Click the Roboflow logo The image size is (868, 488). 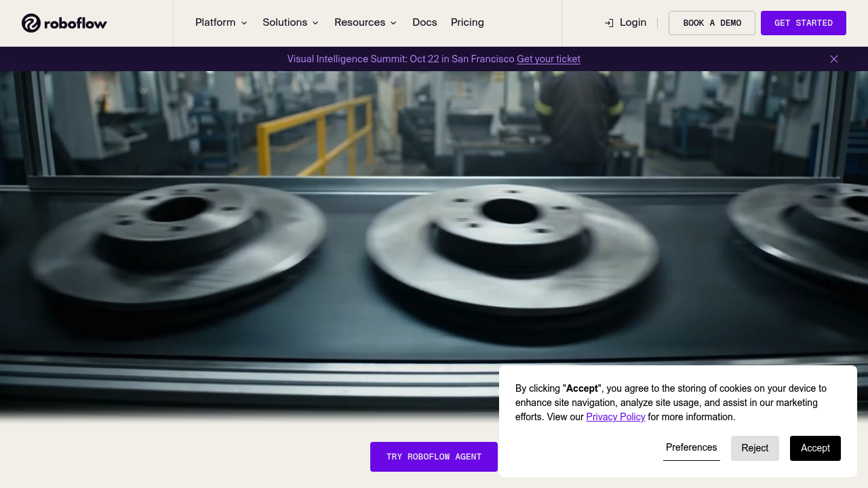tap(64, 23)
